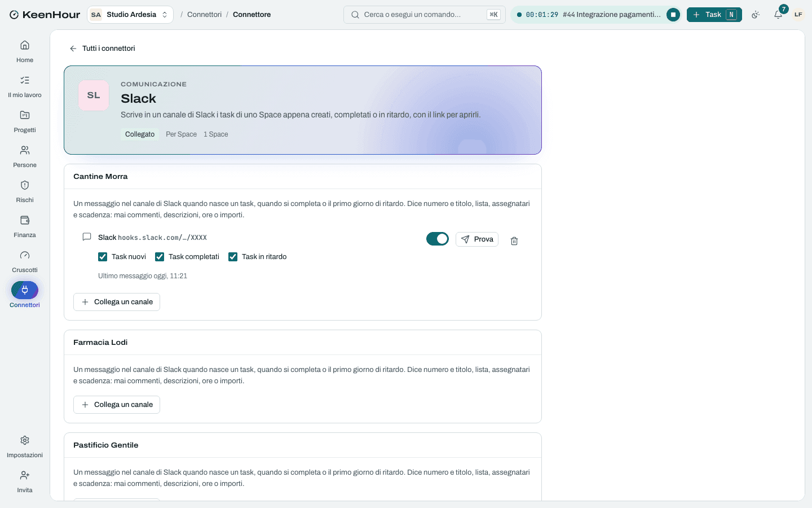Open the Cruscotti dashboards
Screen dimensions: 812x508
[25, 261]
